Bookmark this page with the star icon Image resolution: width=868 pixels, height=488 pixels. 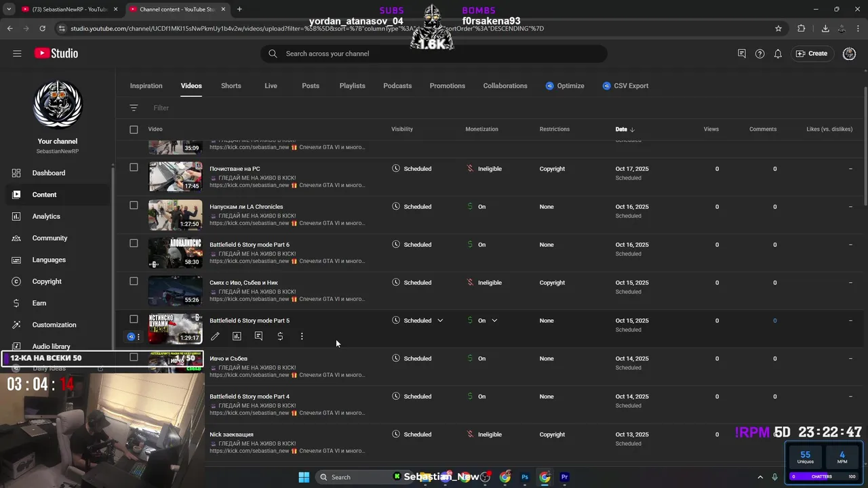[778, 28]
